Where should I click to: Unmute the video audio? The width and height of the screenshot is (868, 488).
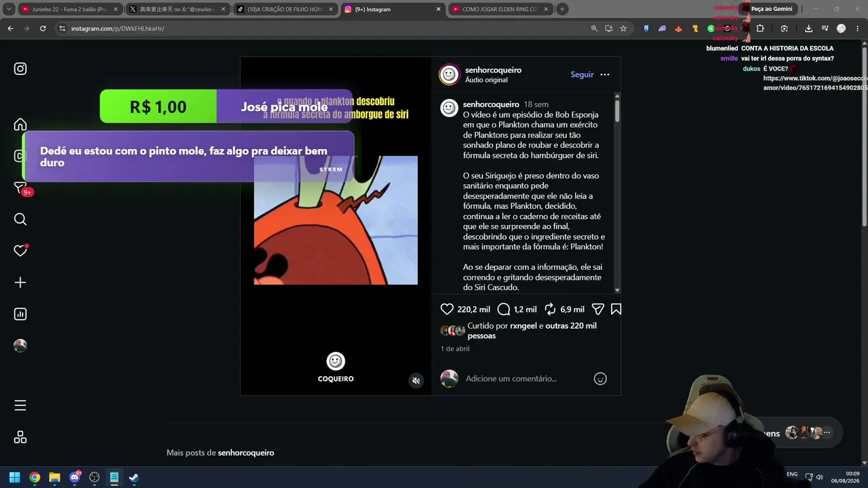tap(416, 381)
